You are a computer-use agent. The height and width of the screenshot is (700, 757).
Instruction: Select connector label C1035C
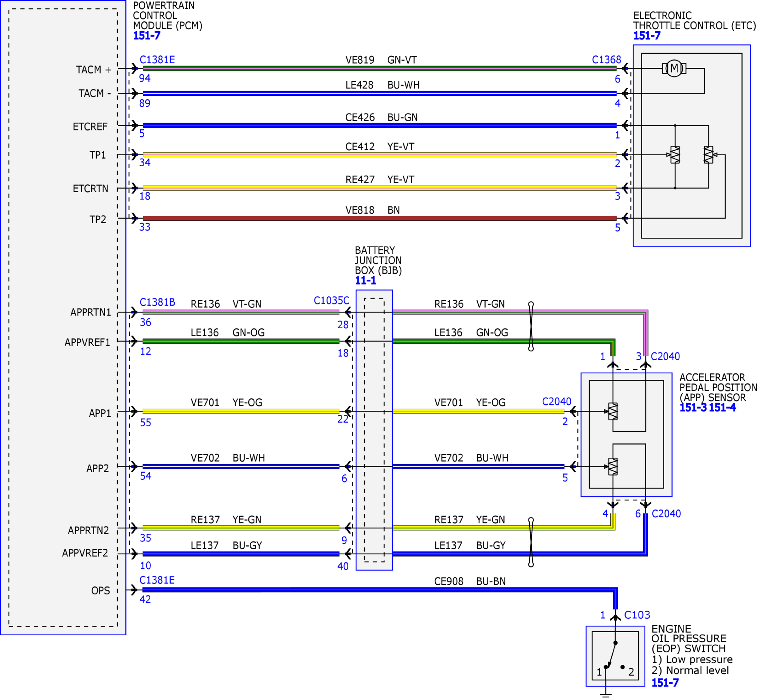332,301
